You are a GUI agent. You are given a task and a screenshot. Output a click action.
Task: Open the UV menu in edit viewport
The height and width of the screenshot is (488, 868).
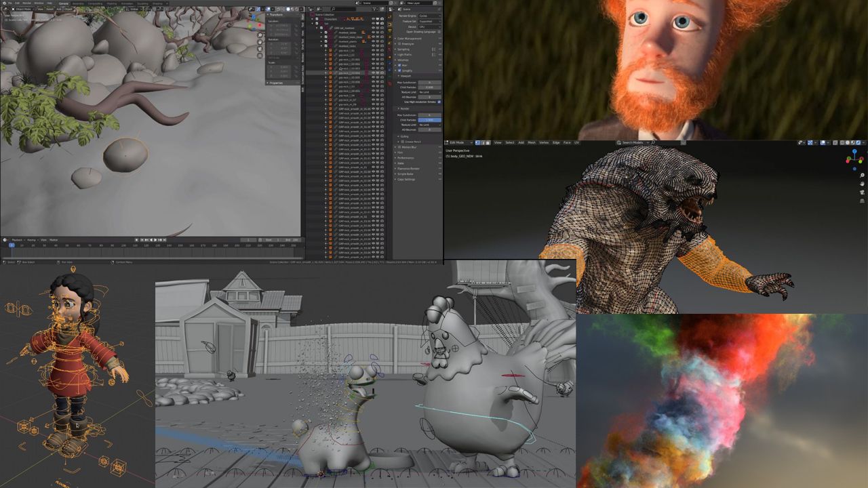coord(576,142)
